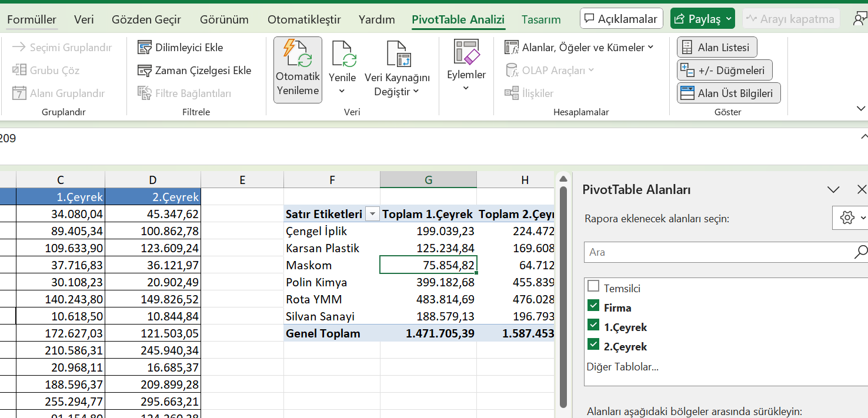Click Dilimleyici Ekle slicer icon
Image resolution: width=868 pixels, height=418 pixels.
point(145,48)
